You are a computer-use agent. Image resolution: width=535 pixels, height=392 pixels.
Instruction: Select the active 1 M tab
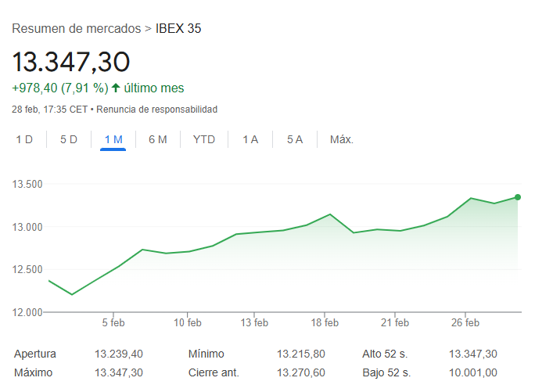[113, 139]
